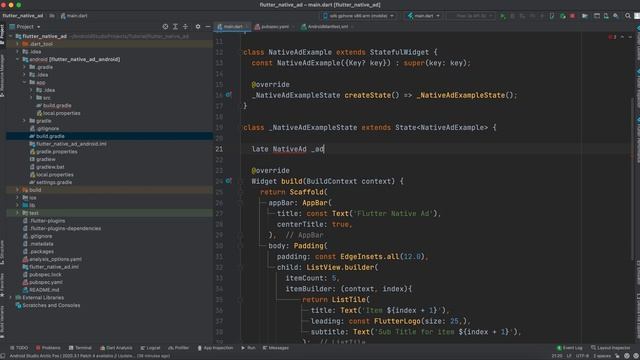Select the highlighted build.gradle file
The height and width of the screenshot is (360, 640).
[109, 136]
